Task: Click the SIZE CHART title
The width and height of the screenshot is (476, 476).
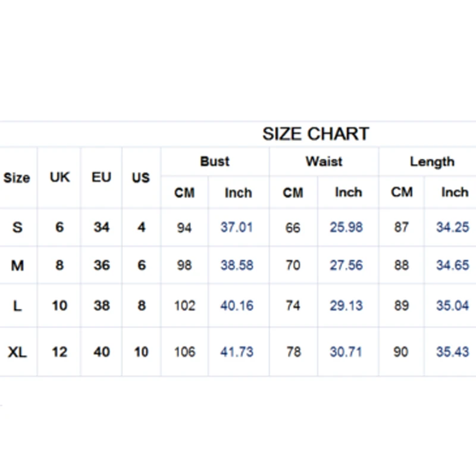Action: point(315,134)
